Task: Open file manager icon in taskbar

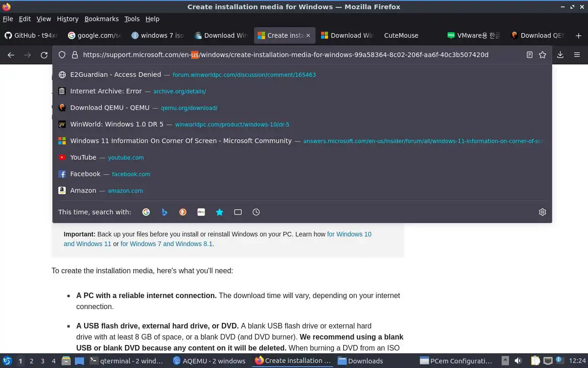Action: point(66,361)
